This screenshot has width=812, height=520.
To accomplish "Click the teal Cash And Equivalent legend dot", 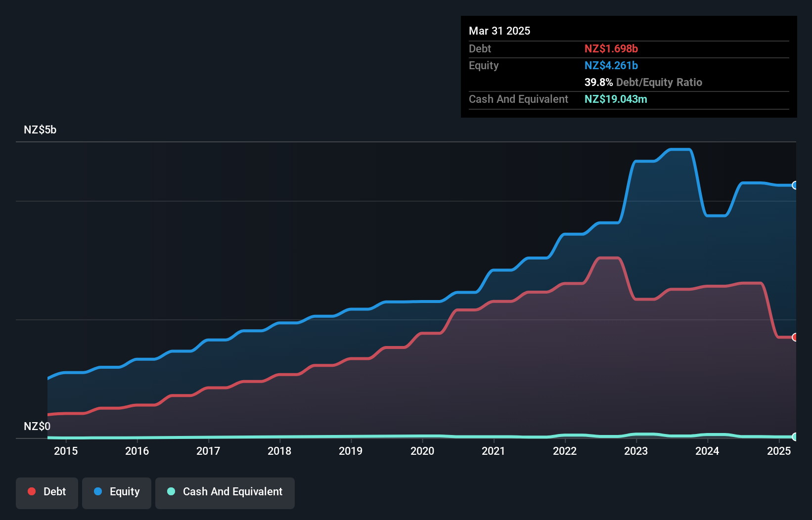I will [171, 491].
